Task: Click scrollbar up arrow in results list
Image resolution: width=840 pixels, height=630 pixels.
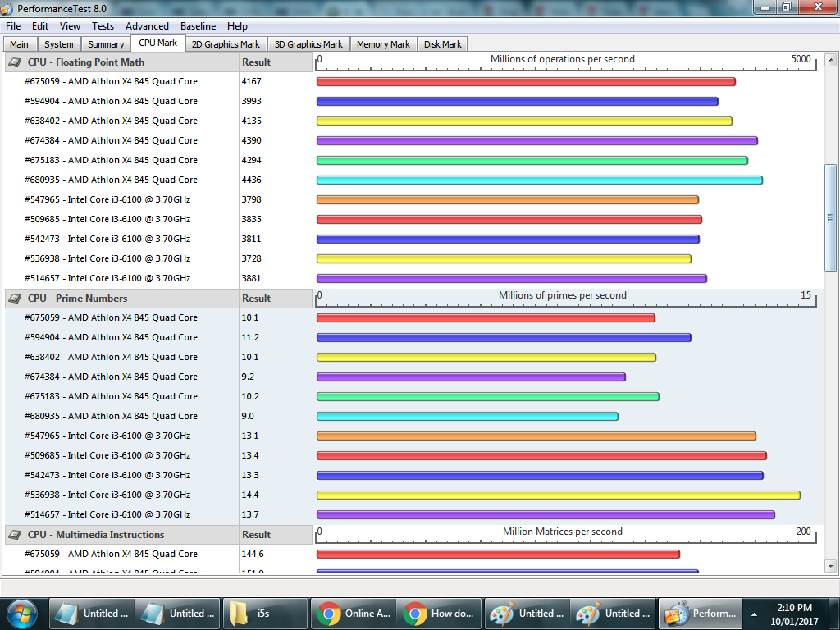Action: pyautogui.click(x=830, y=59)
